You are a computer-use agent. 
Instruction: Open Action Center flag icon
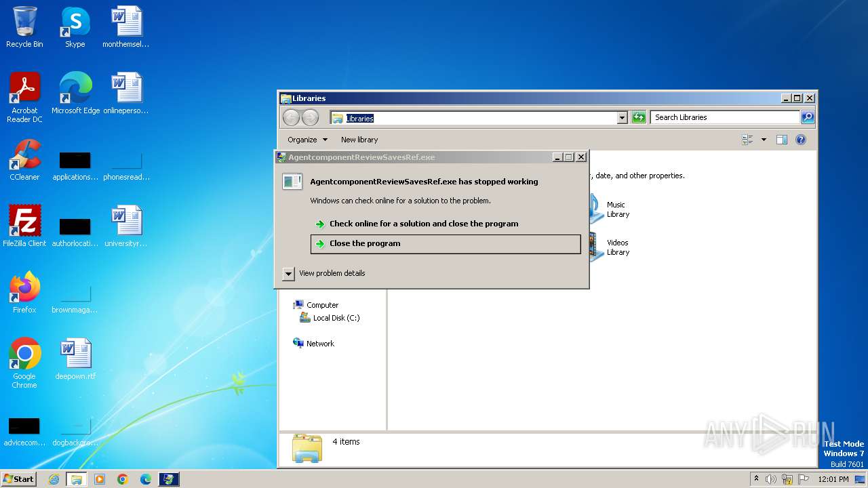click(804, 479)
